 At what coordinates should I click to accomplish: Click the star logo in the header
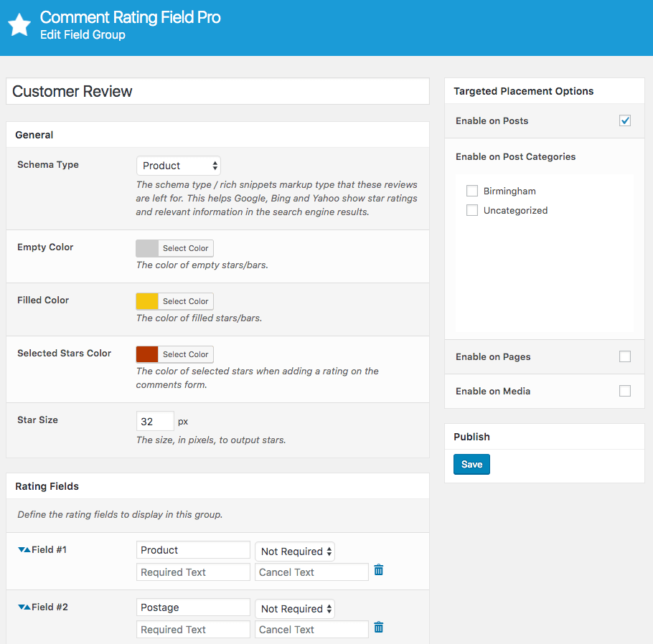tap(19, 25)
